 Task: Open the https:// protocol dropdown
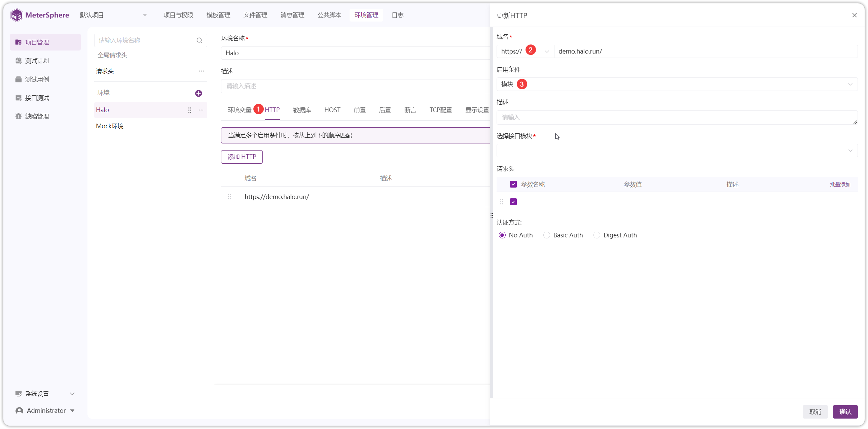(525, 51)
